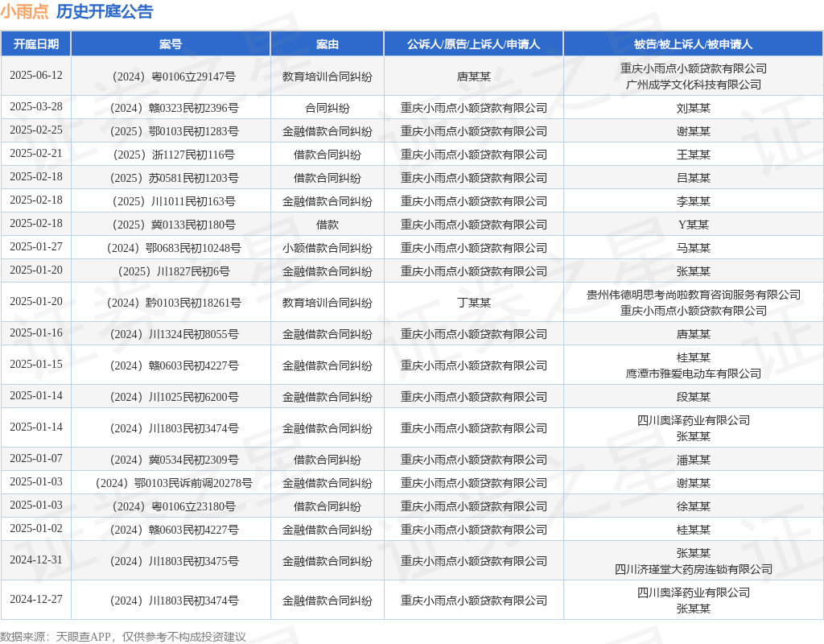This screenshot has height=644, width=824.
Task: Click the 案由 column header
Action: click(328, 44)
